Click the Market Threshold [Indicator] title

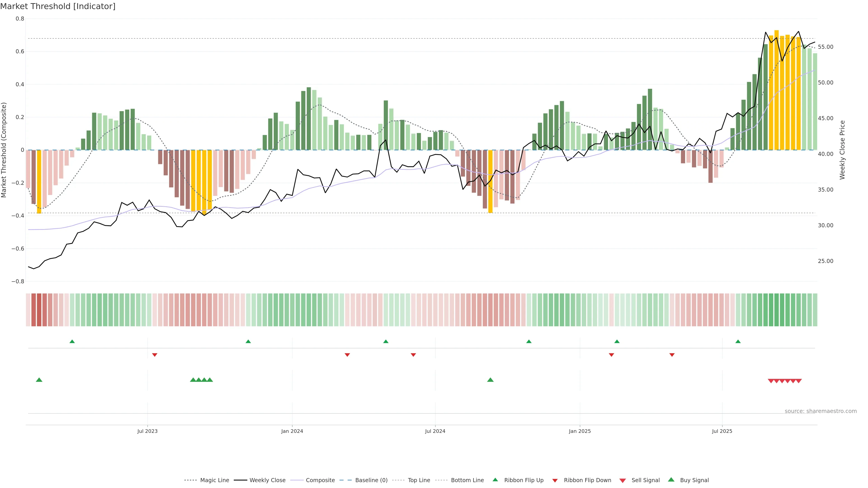(58, 6)
